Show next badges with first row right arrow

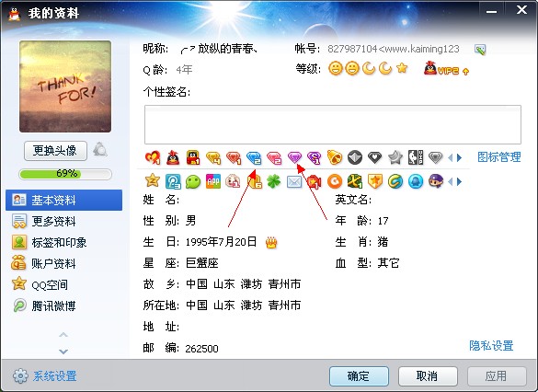[460, 158]
